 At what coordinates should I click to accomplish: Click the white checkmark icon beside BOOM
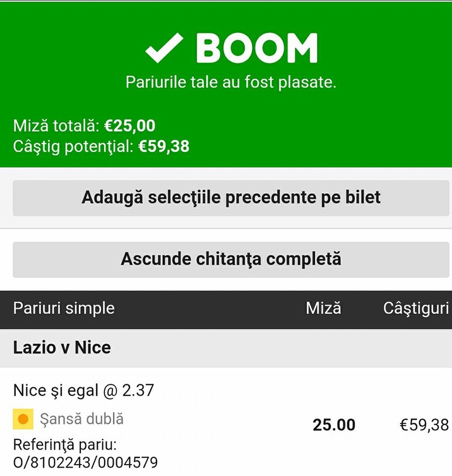pos(164,48)
